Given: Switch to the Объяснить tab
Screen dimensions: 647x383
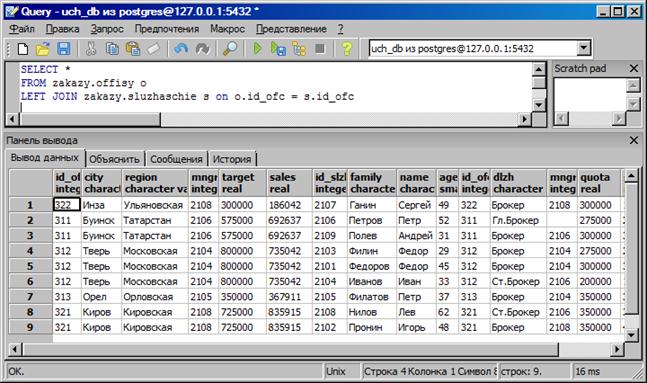Looking at the screenshot, I should click(x=114, y=159).
